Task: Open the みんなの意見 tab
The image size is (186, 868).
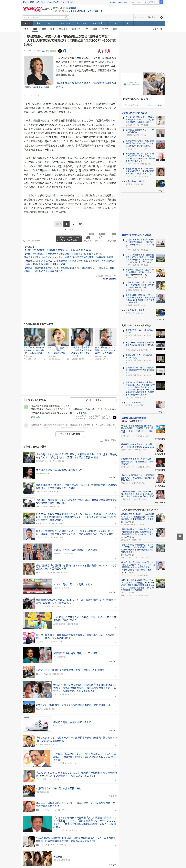Action: [x=99, y=24]
